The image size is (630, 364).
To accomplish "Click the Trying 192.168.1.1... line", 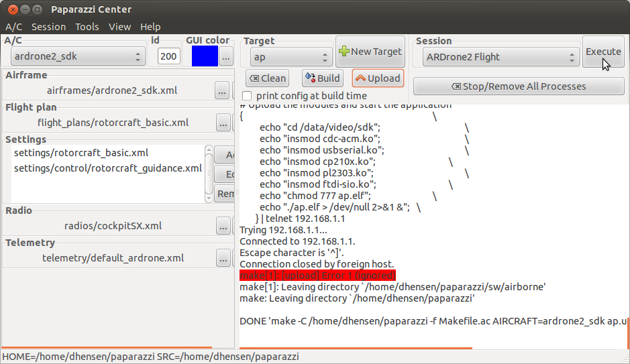I will pyautogui.click(x=283, y=230).
